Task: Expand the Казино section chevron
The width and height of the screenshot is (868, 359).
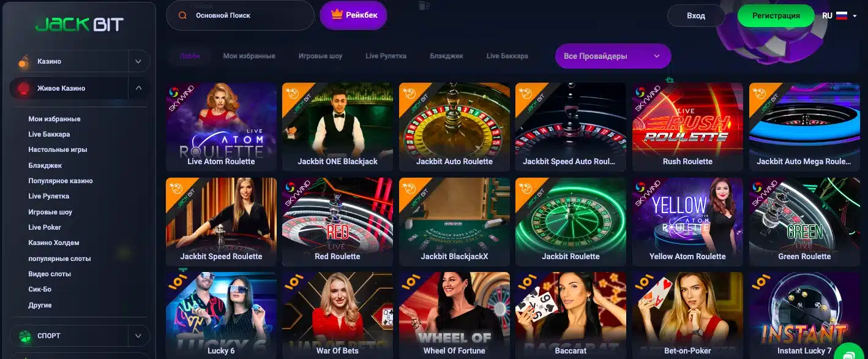Action: (139, 61)
